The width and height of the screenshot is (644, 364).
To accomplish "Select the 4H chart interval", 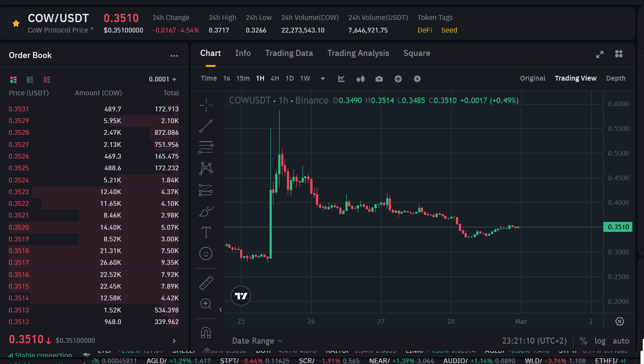I will click(x=275, y=78).
